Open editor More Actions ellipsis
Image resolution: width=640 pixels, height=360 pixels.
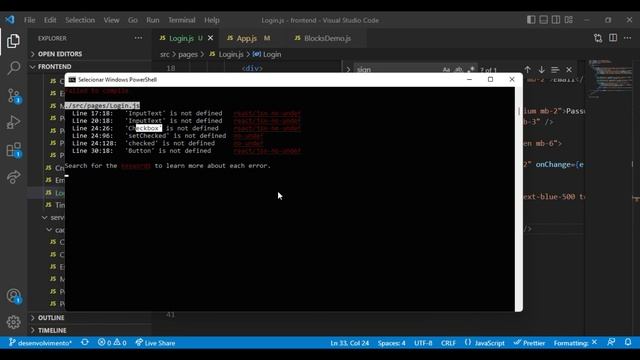click(627, 38)
